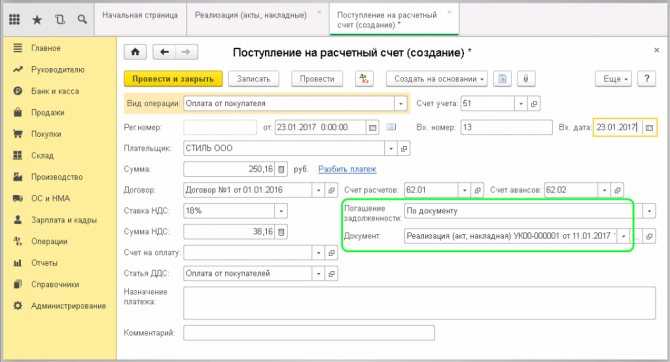Screen dimensions: 670x362
Task: Expand Счет учета dropdown
Action: (x=521, y=103)
